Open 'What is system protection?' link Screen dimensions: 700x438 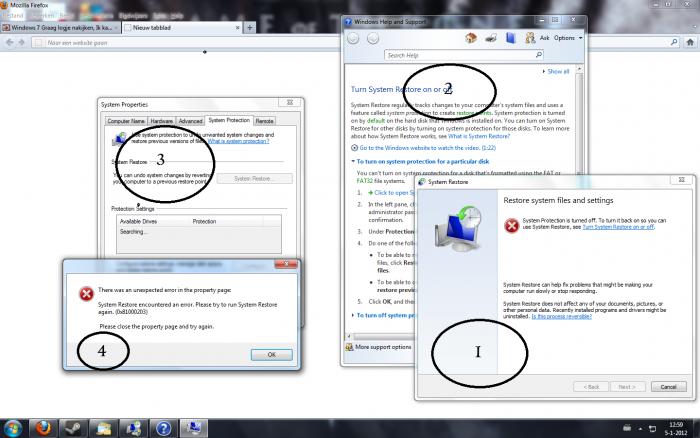(238, 141)
